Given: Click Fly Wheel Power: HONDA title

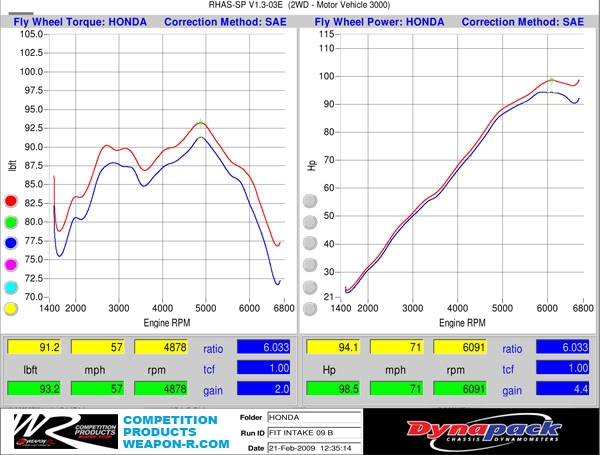Looking at the screenshot, I should pos(379,22).
